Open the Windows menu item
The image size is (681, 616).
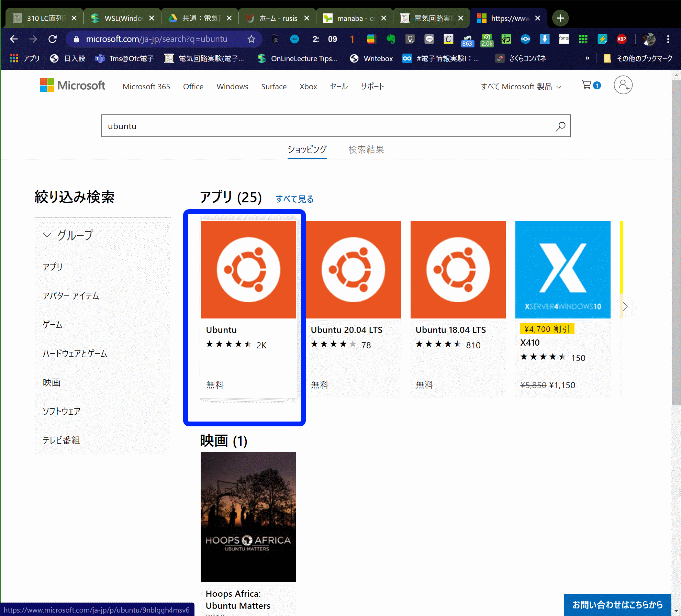(x=232, y=87)
